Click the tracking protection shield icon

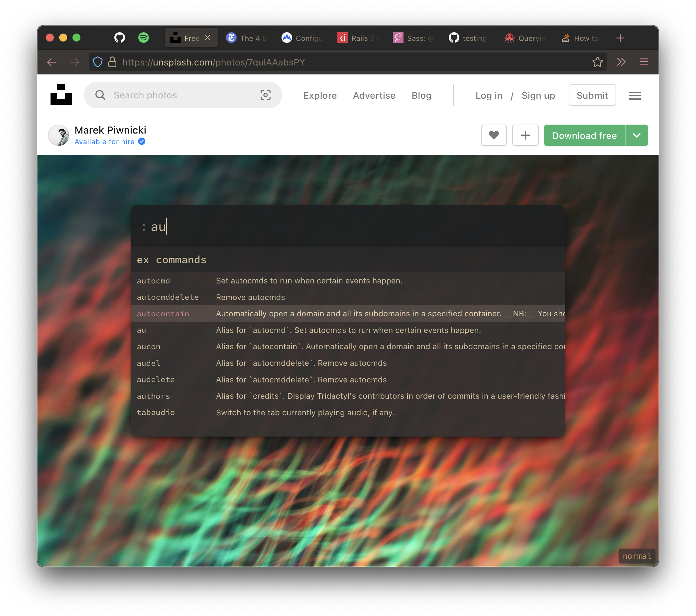click(98, 62)
